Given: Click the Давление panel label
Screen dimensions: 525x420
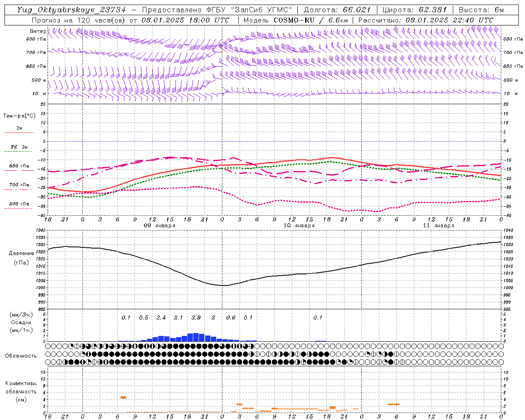Looking at the screenshot, I should click(x=21, y=253).
